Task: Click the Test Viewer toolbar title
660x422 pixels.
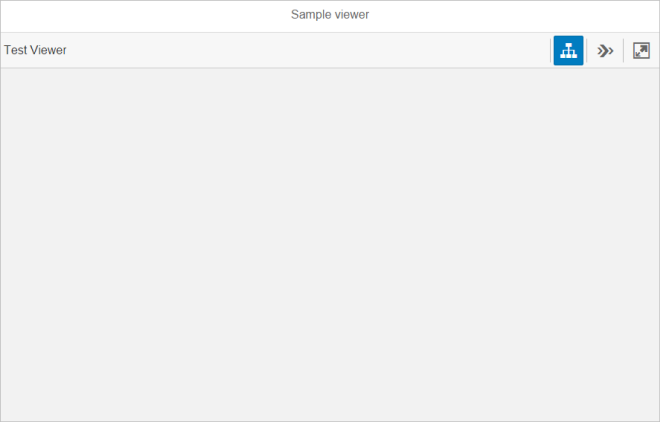Action: (35, 50)
